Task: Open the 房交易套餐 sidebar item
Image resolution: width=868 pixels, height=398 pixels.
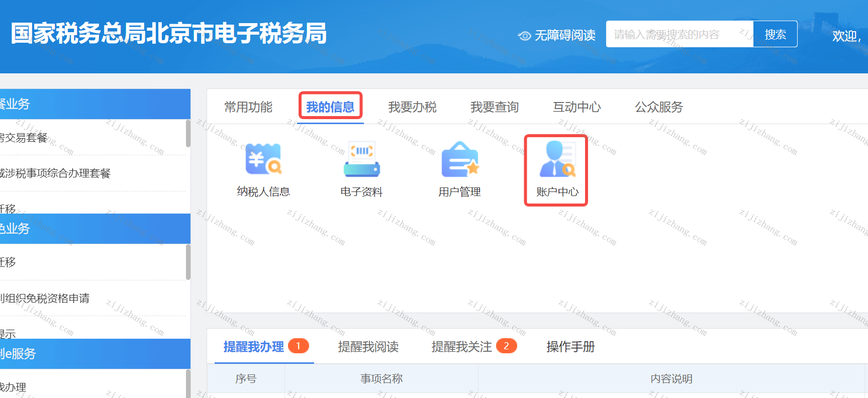Action: pyautogui.click(x=24, y=138)
